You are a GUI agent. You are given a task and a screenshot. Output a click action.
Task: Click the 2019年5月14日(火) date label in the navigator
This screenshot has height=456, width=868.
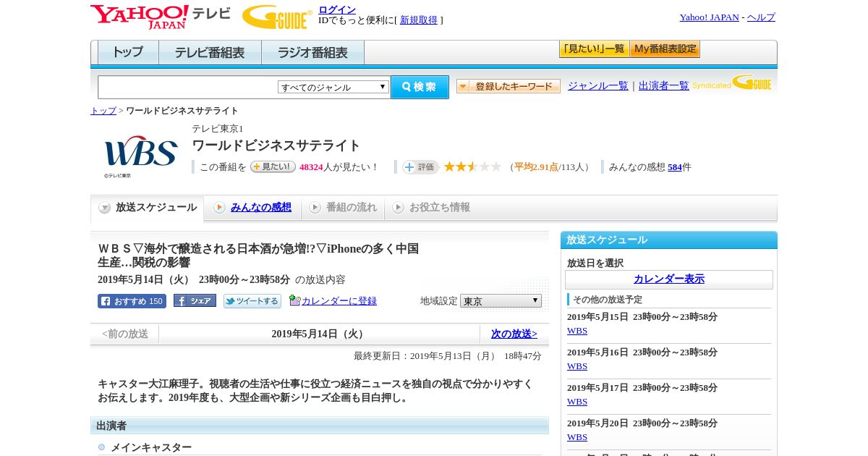tap(319, 334)
